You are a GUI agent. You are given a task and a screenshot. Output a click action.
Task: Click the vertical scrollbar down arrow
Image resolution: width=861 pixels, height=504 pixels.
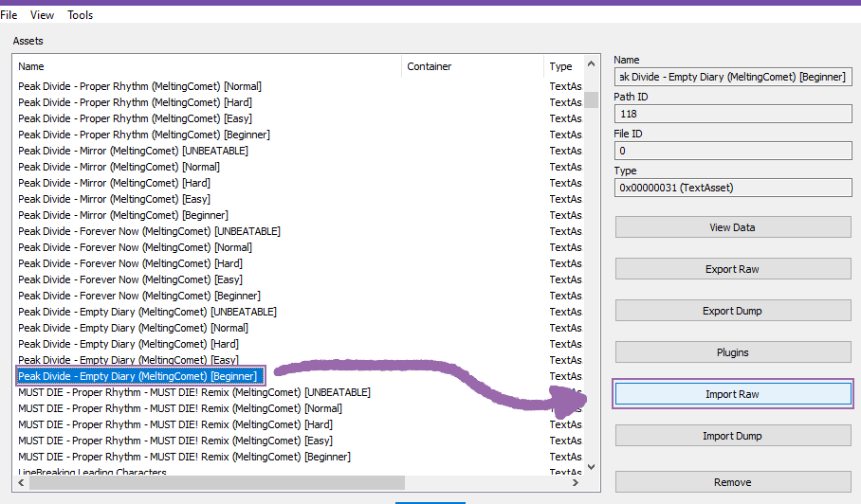coord(592,466)
